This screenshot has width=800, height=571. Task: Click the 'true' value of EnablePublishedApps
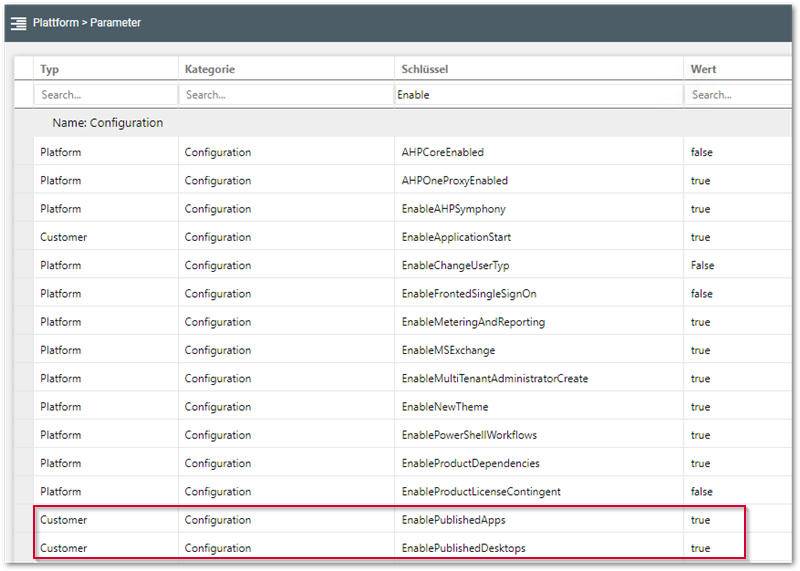tap(700, 520)
